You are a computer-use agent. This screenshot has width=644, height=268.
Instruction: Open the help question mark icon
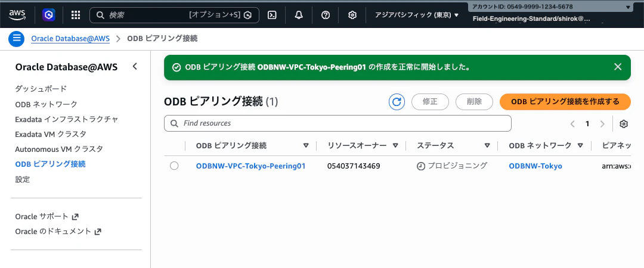click(x=326, y=15)
